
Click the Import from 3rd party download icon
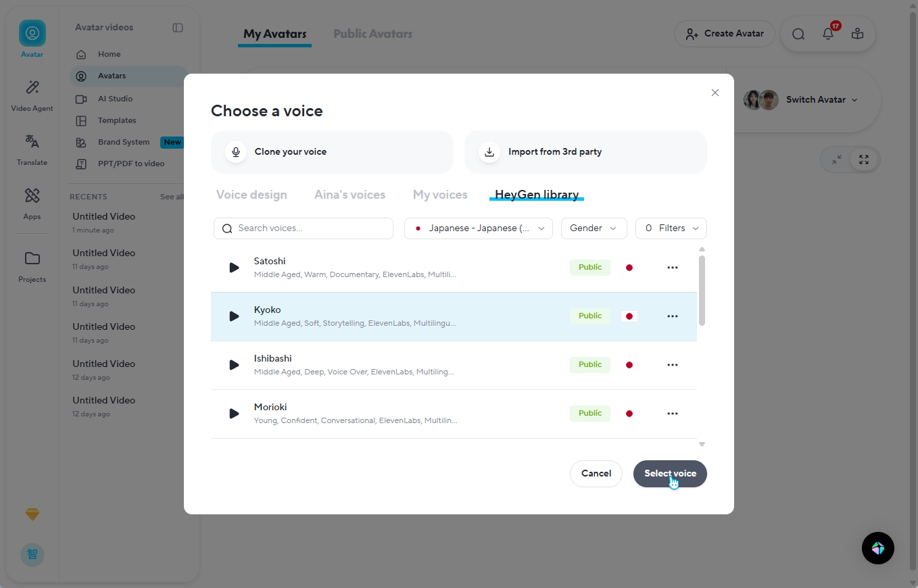coord(489,152)
